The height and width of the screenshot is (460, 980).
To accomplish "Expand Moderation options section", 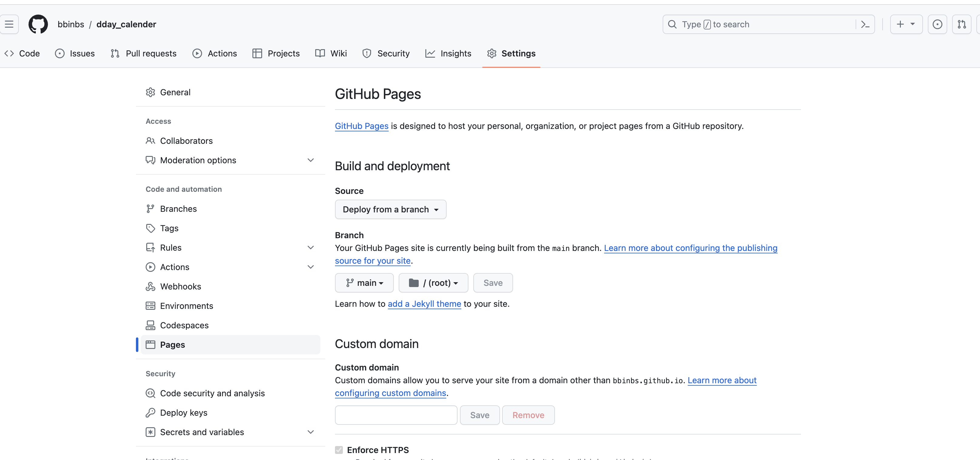I will pyautogui.click(x=310, y=160).
